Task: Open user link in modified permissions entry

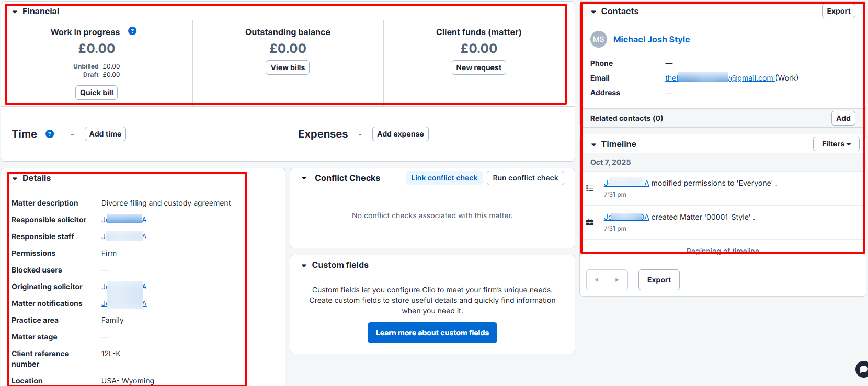Action: tap(626, 183)
